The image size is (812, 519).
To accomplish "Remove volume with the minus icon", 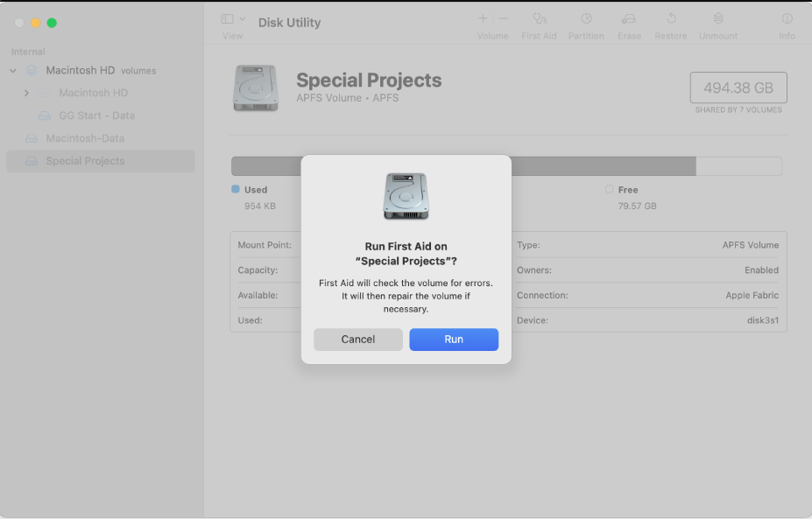I will click(x=503, y=18).
